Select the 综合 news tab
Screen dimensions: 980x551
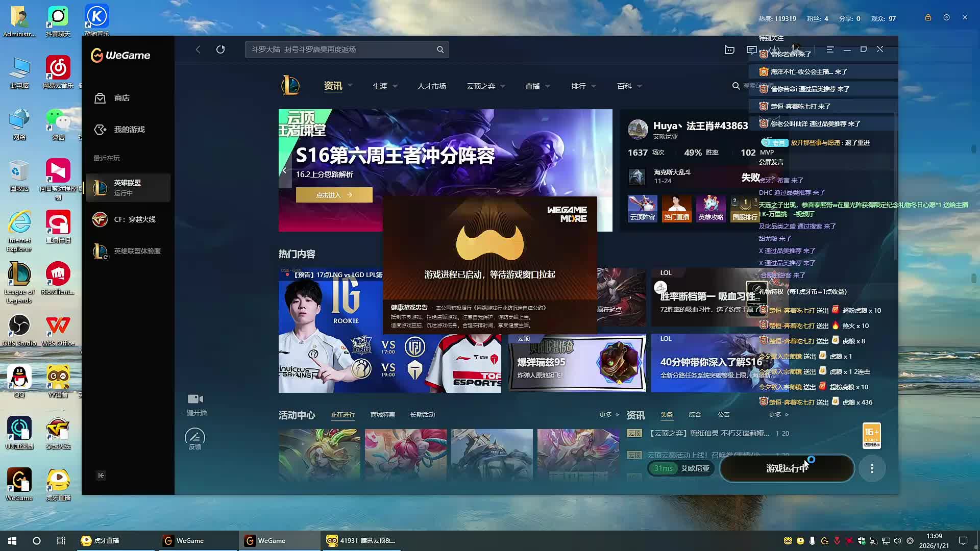695,415
